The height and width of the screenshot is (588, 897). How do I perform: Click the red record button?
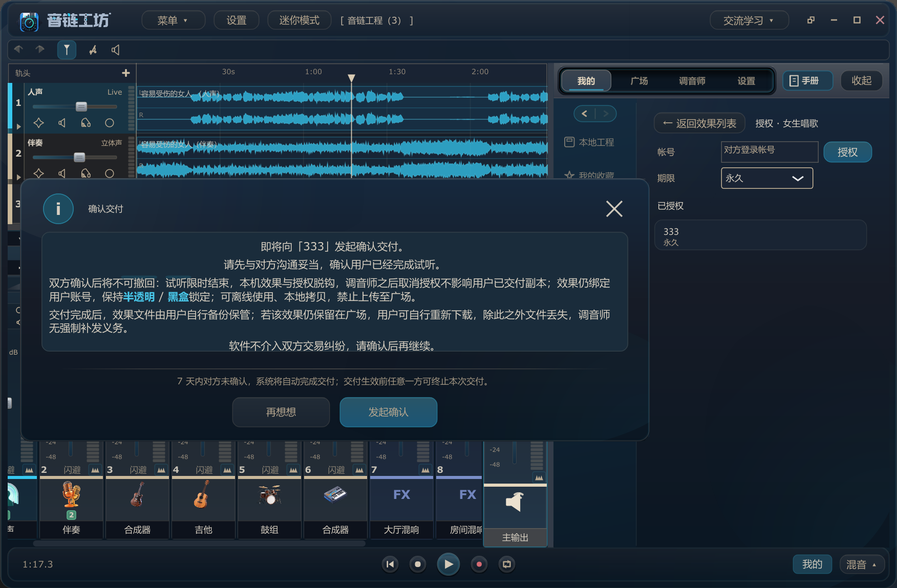479,564
